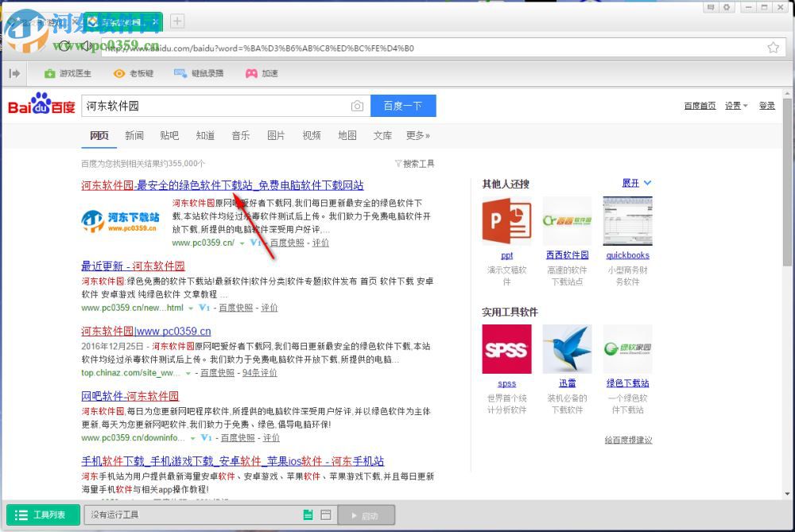
Task: Click the 绿色下载站 text link
Action: (628, 383)
